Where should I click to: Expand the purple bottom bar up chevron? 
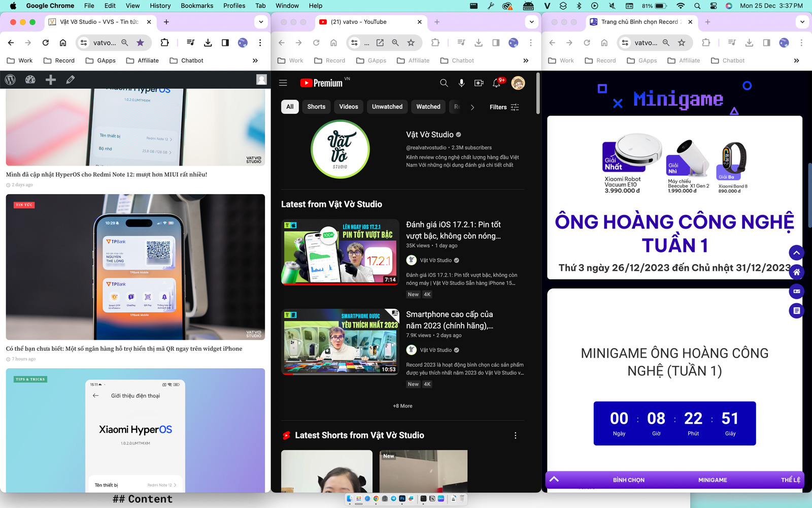554,479
